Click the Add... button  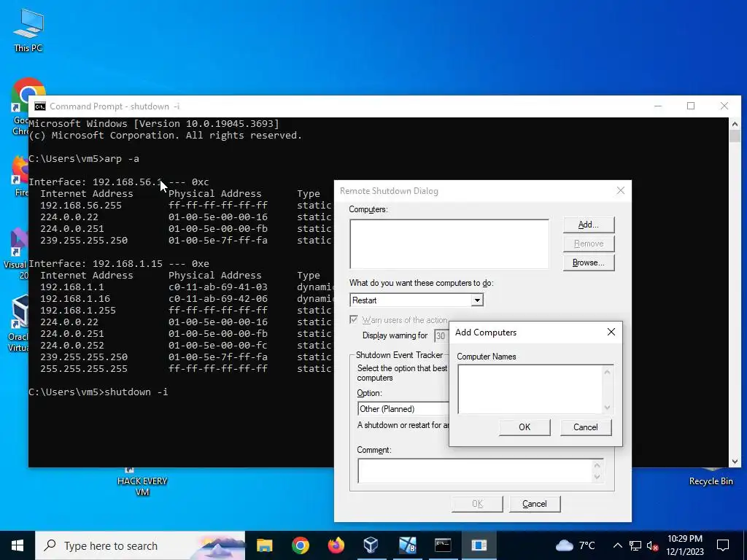click(x=589, y=225)
